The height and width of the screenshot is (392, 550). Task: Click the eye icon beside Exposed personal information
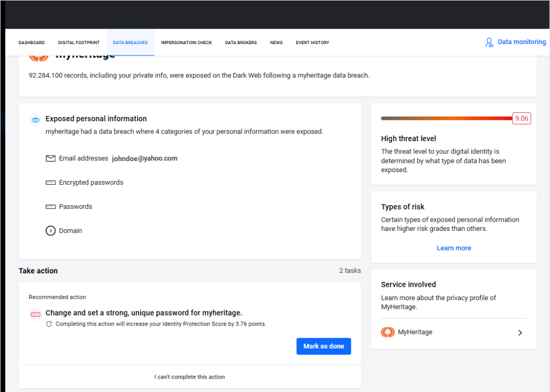tap(35, 120)
